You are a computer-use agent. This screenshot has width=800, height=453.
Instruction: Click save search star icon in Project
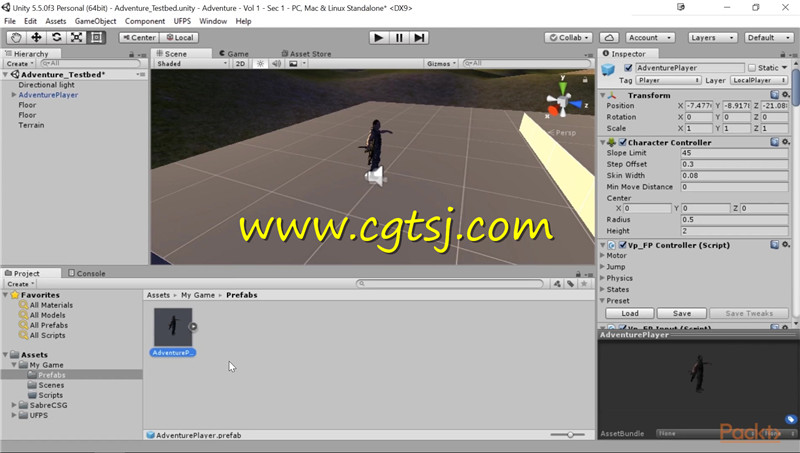[x=584, y=284]
